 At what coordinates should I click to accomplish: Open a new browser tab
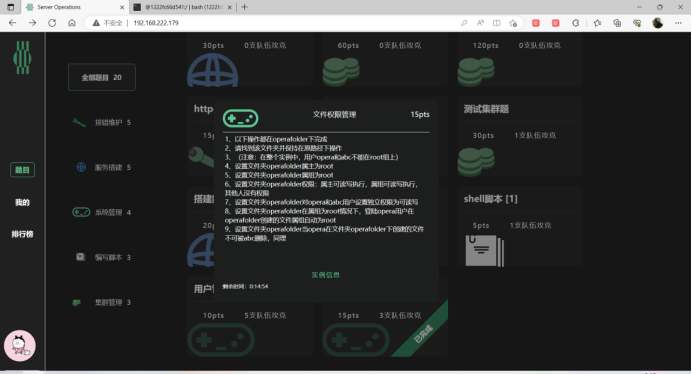[244, 7]
